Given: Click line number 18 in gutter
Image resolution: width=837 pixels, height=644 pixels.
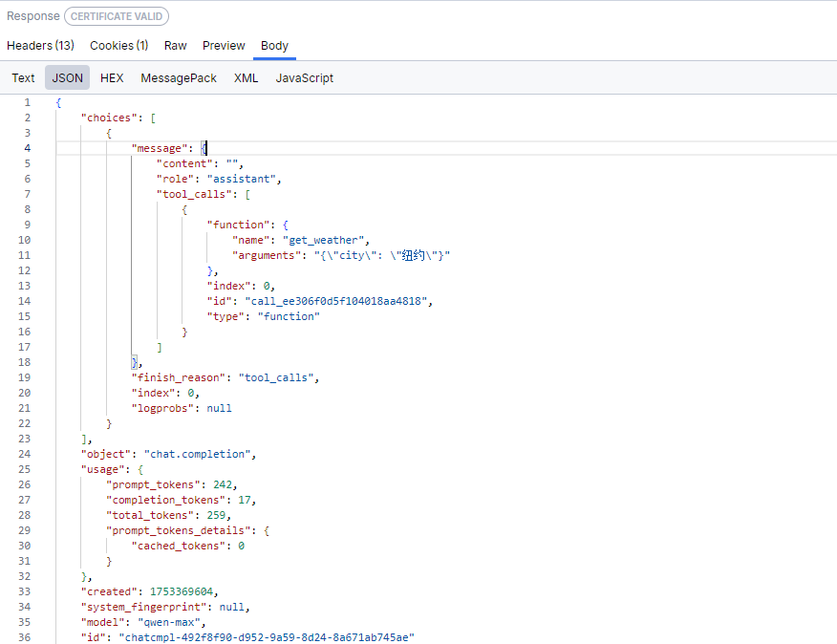Looking at the screenshot, I should tap(25, 362).
